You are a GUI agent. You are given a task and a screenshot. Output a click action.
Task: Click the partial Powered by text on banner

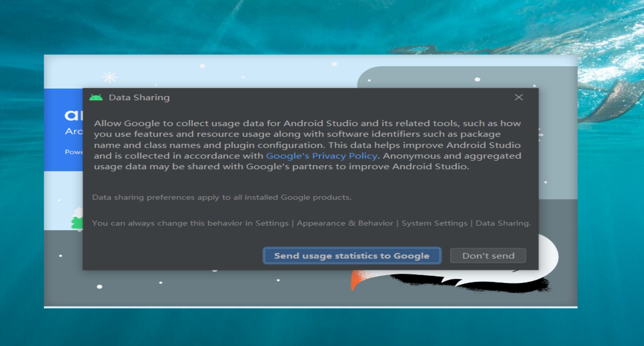click(x=74, y=152)
